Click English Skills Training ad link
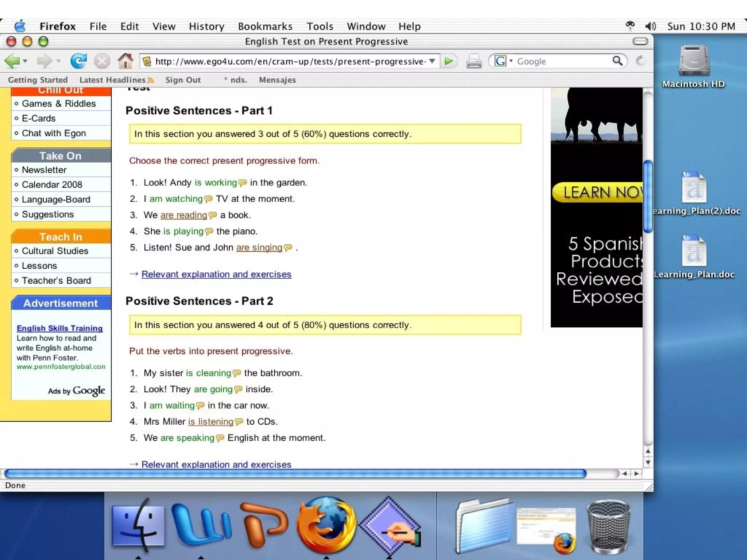The width and height of the screenshot is (747, 560). [59, 328]
